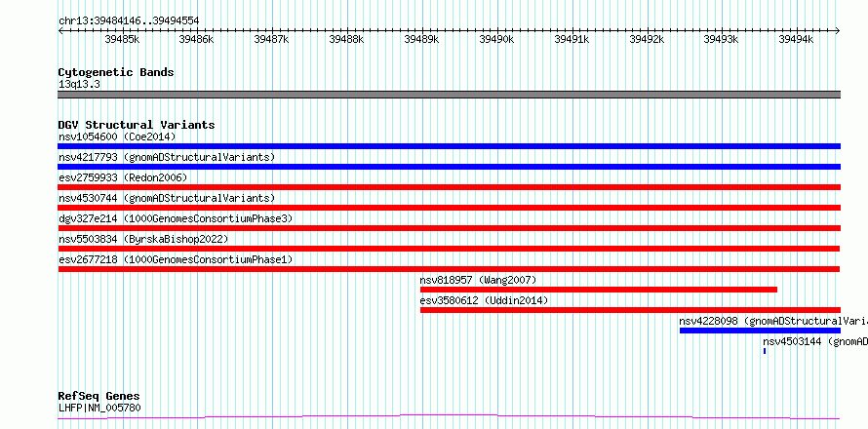Click the RefSeq Genes track heading

click(99, 397)
